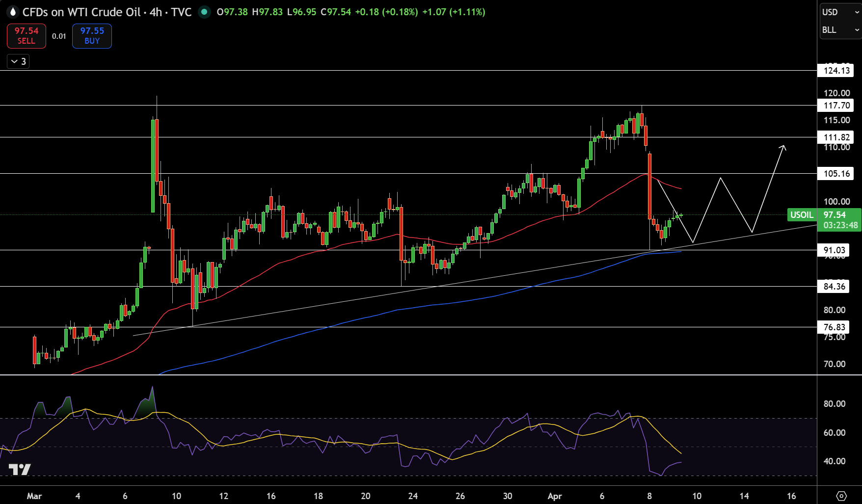
Task: Click the 0.01 spread value
Action: (x=59, y=36)
